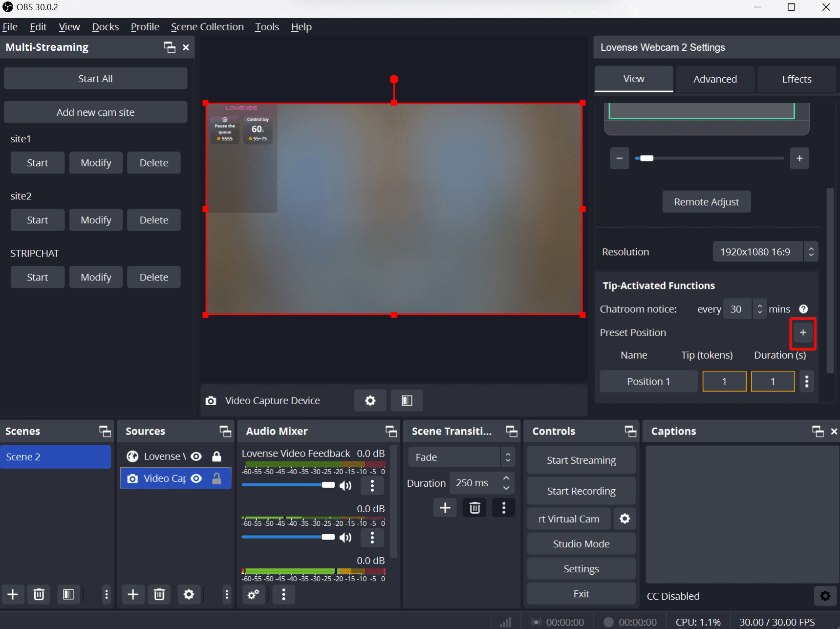Toggle lock on Video Capture source
The image size is (840, 629).
pyautogui.click(x=216, y=478)
